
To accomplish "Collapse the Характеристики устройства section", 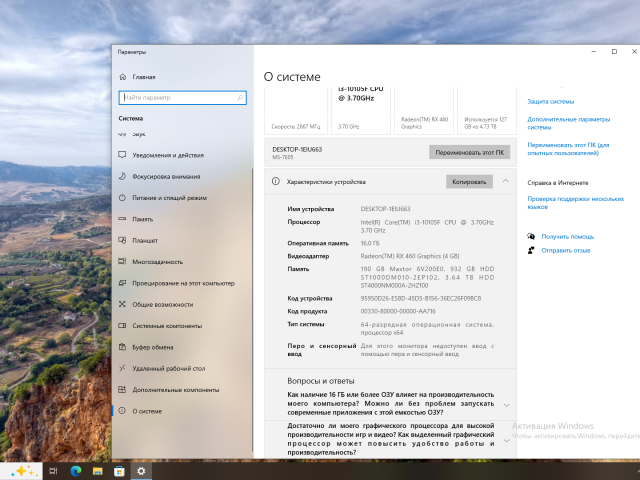I will point(506,181).
